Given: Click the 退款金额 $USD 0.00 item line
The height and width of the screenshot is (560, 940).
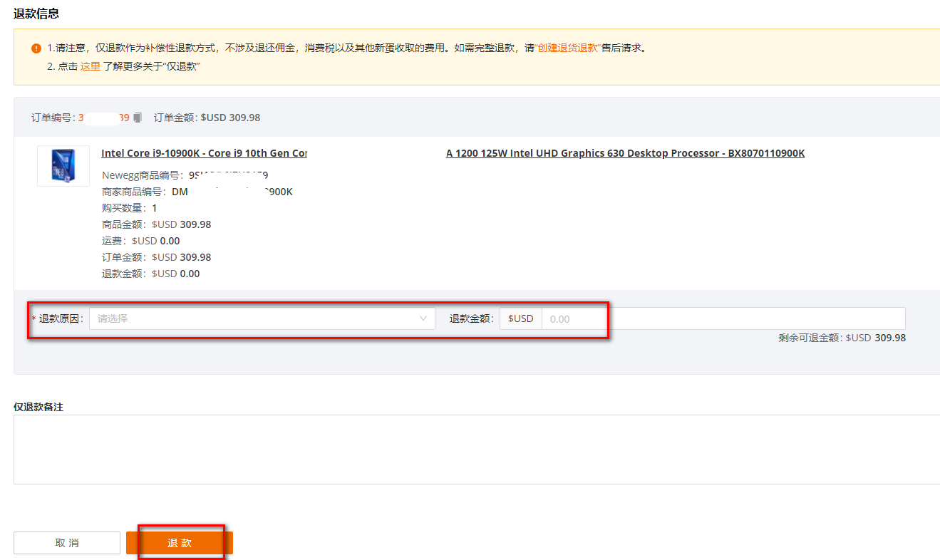Looking at the screenshot, I should coord(151,274).
